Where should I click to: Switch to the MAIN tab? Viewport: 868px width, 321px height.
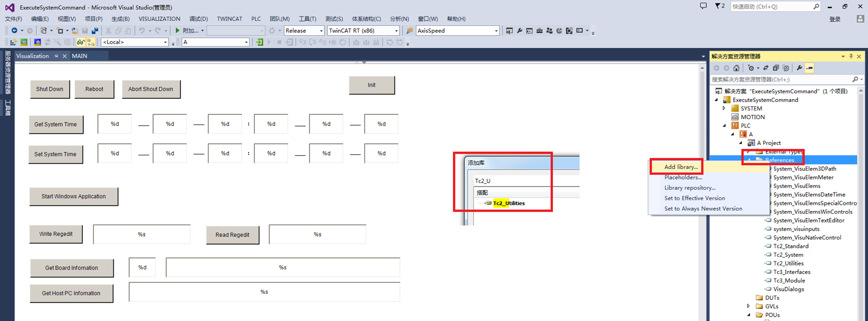point(80,56)
